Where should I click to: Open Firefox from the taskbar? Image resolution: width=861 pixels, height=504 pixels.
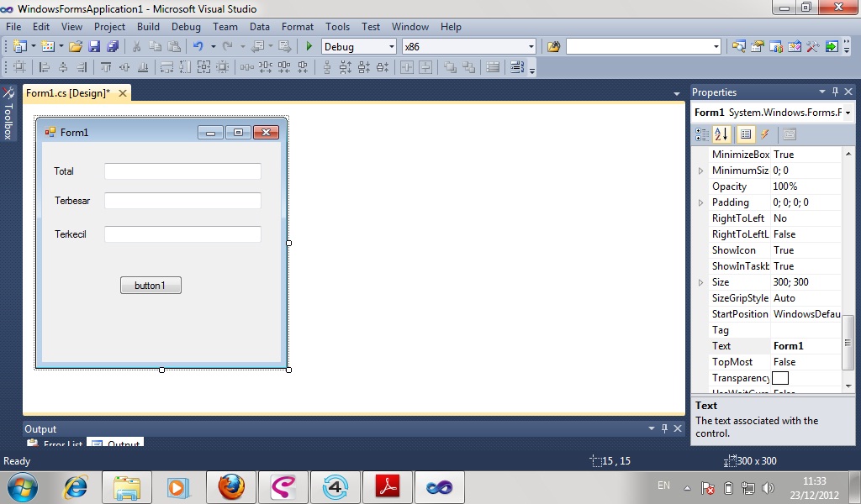pos(231,487)
